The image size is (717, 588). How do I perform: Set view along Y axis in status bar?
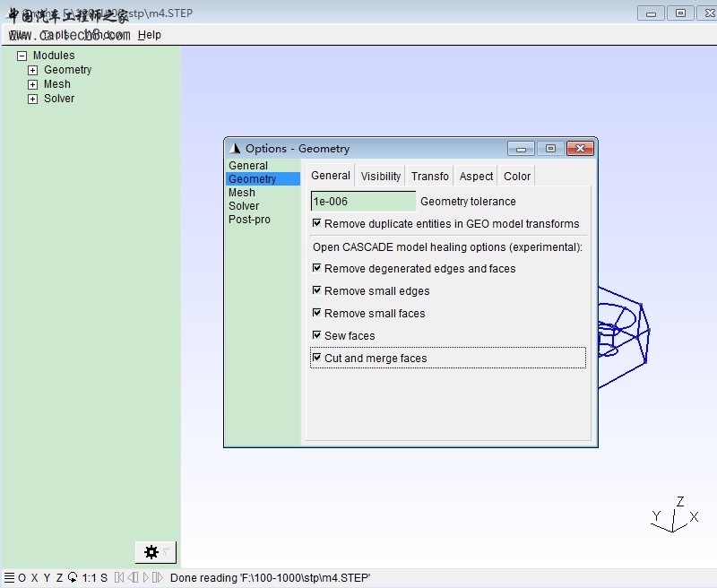(47, 578)
